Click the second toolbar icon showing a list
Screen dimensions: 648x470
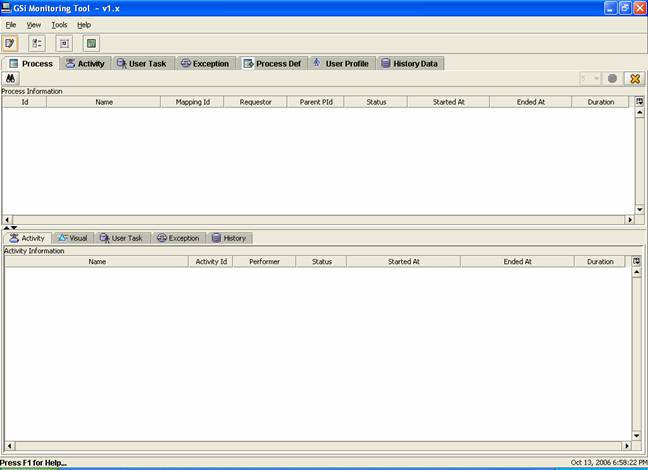(x=37, y=43)
